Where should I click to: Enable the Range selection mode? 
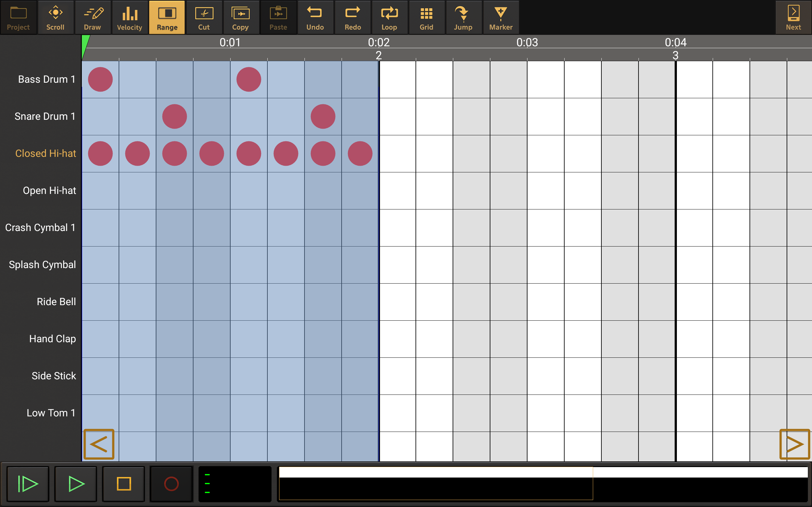(167, 17)
